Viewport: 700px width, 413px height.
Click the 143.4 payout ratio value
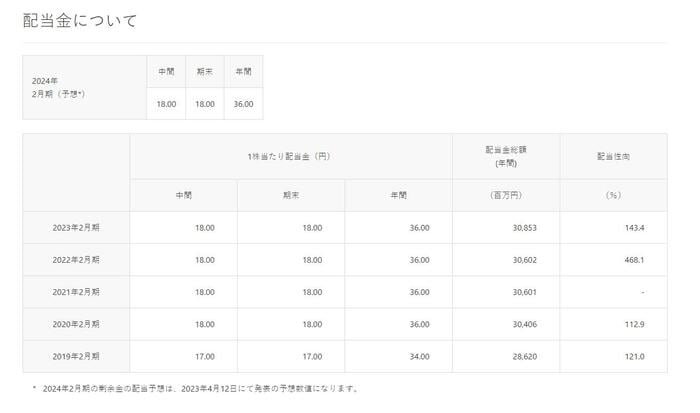pyautogui.click(x=632, y=228)
